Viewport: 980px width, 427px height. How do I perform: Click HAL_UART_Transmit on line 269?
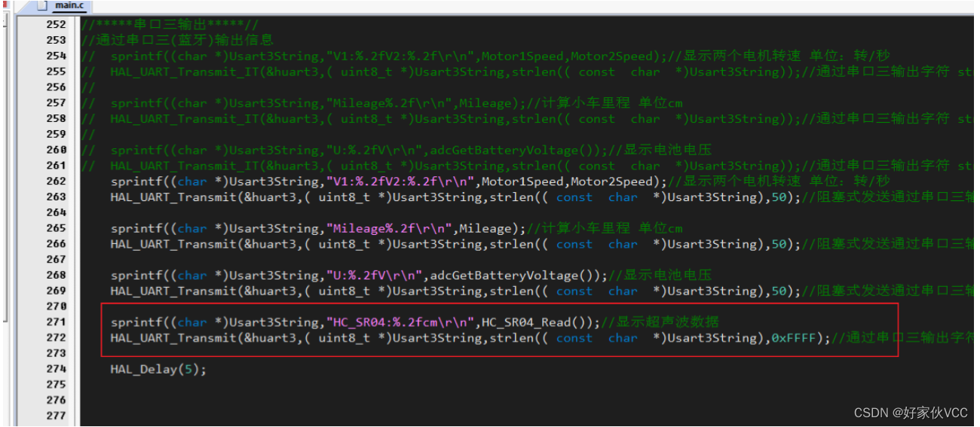[173, 291]
